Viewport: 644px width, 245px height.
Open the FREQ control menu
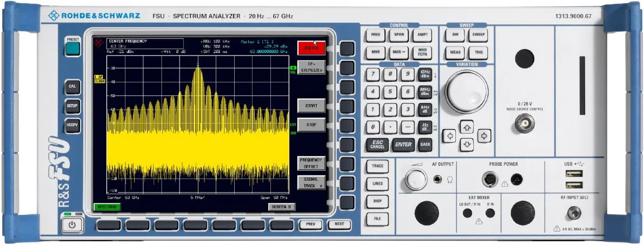pos(375,35)
